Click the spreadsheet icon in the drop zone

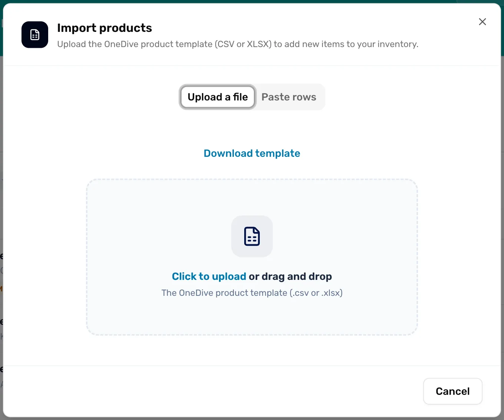(252, 237)
